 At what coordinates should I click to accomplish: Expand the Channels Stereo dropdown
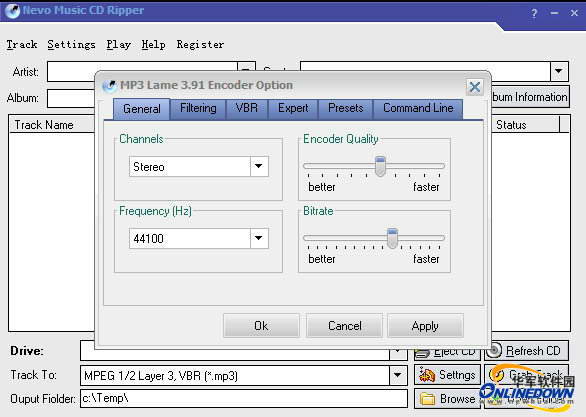pos(259,166)
